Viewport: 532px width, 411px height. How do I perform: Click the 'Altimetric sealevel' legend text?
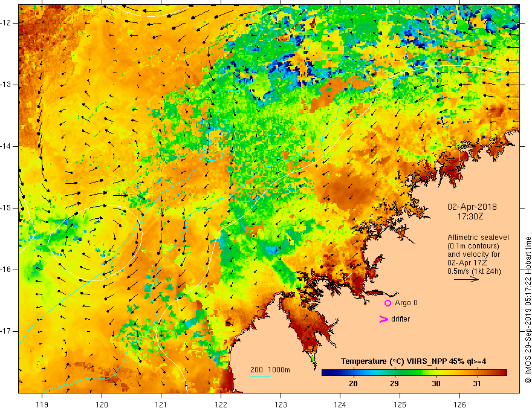point(478,238)
